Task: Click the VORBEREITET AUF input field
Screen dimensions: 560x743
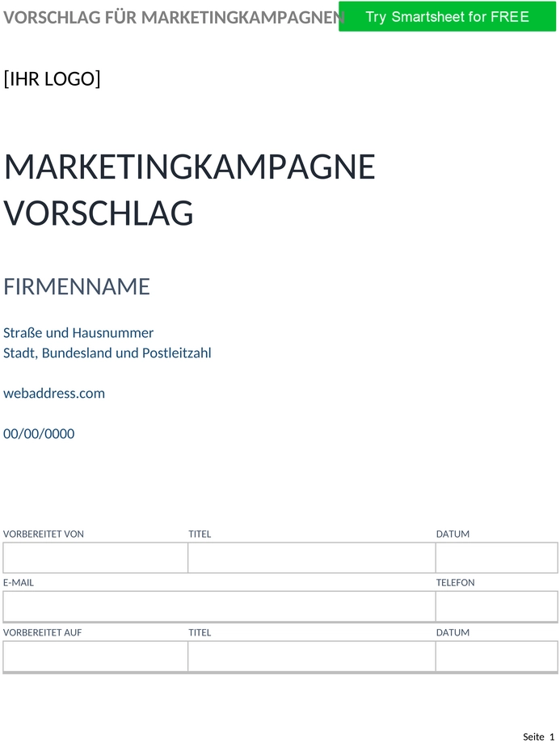Action: (x=95, y=656)
